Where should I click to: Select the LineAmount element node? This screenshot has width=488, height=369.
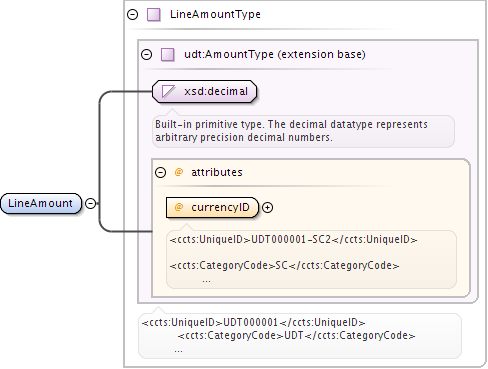click(41, 203)
